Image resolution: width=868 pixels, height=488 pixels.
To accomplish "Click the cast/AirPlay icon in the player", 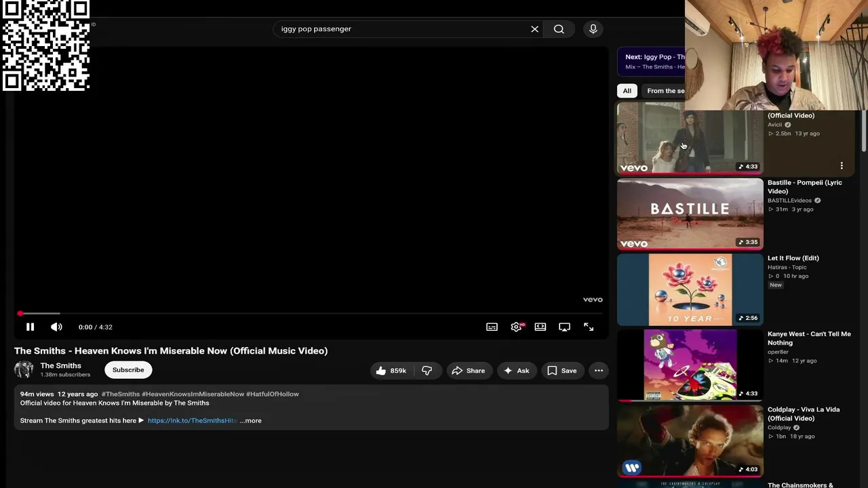I will tap(564, 327).
